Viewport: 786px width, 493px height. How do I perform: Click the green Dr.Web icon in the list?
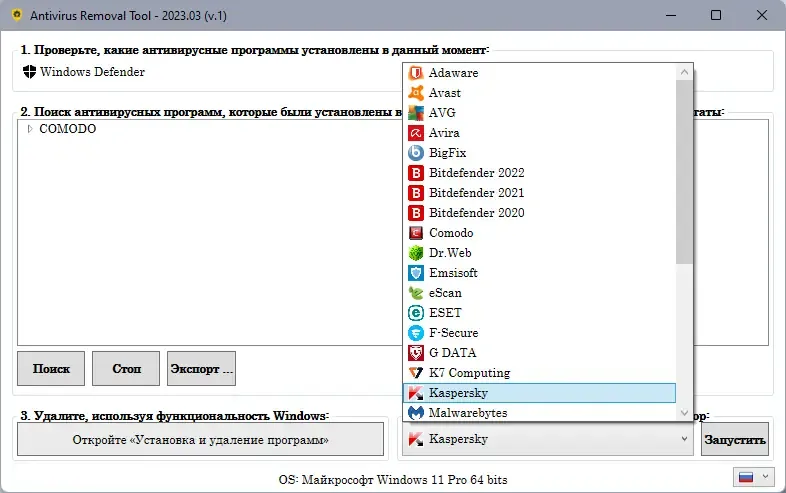click(x=416, y=253)
